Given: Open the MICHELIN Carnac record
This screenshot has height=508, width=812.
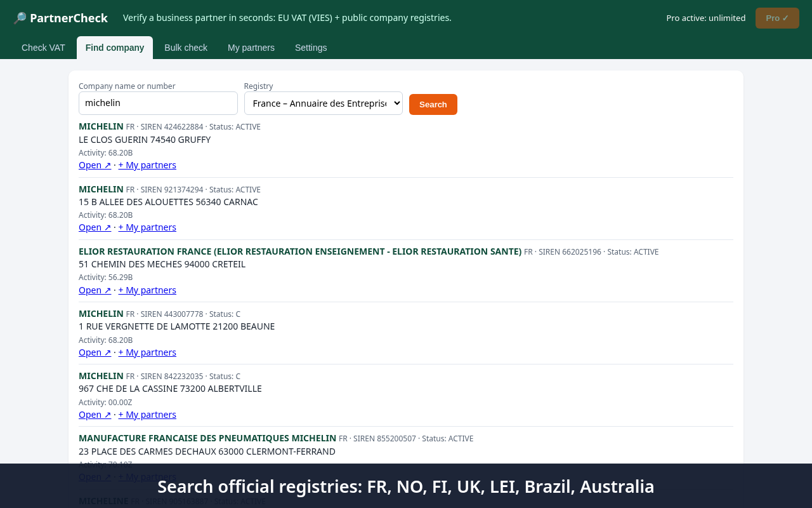Looking at the screenshot, I should pyautogui.click(x=95, y=227).
